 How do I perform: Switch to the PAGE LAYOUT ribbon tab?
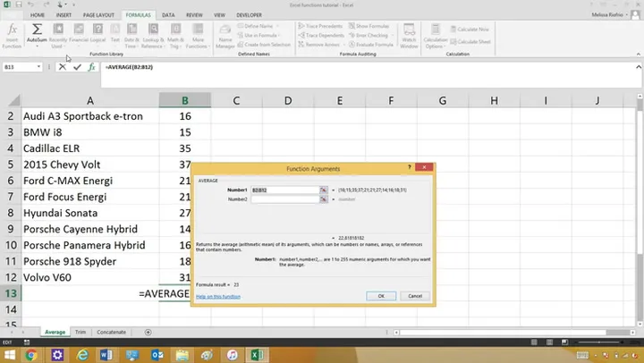pos(98,15)
